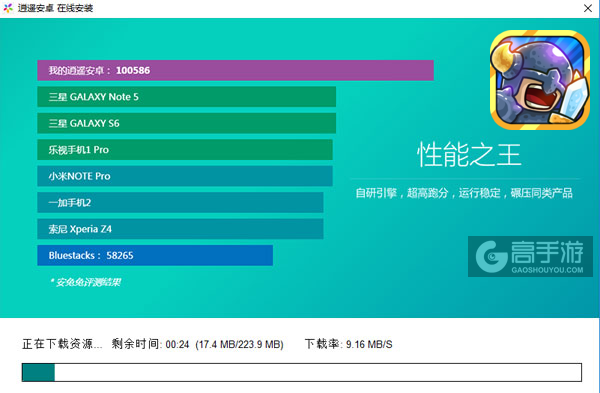Click the 剩余时间 00:24 value
Image resolution: width=600 pixels, height=393 pixels.
(150, 344)
